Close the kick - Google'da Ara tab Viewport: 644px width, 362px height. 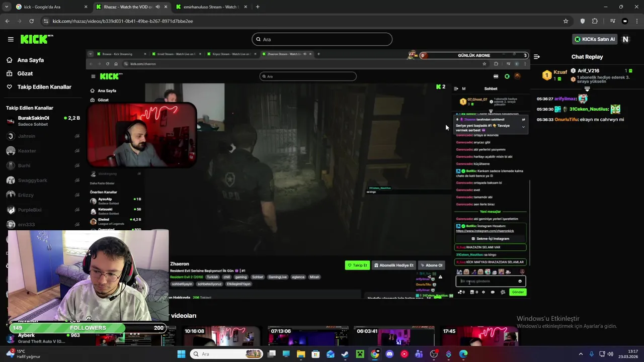coord(86,7)
